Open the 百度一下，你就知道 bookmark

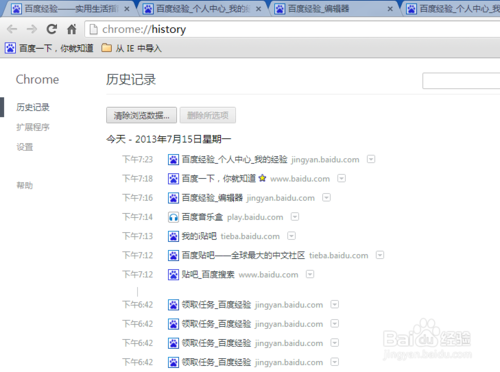click(49, 48)
